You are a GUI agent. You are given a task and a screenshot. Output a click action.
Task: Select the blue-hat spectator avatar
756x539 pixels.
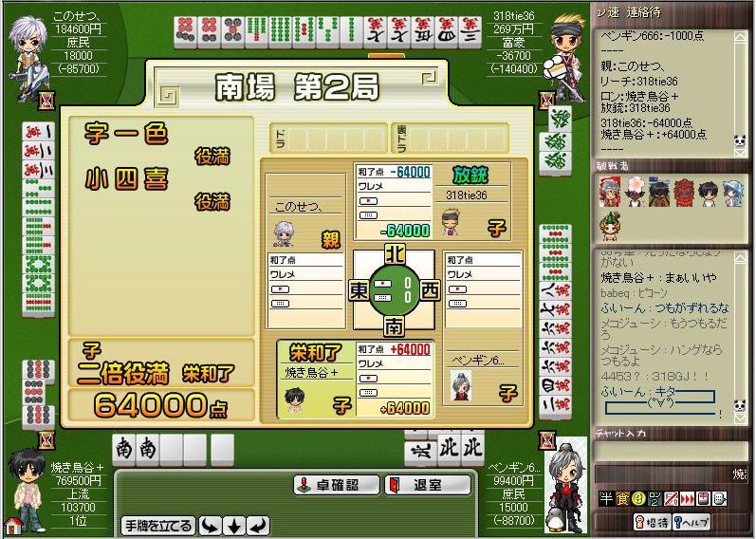point(732,193)
